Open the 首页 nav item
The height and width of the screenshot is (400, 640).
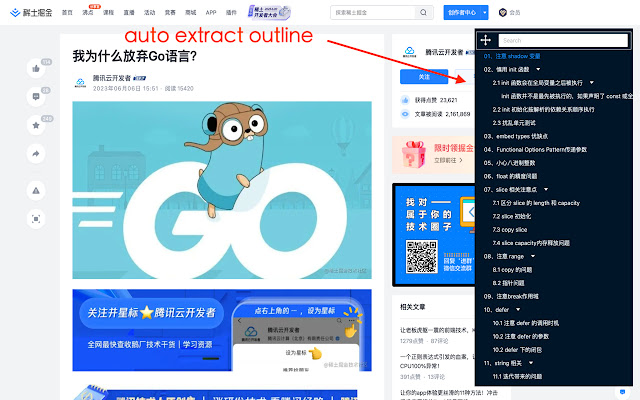(x=67, y=13)
